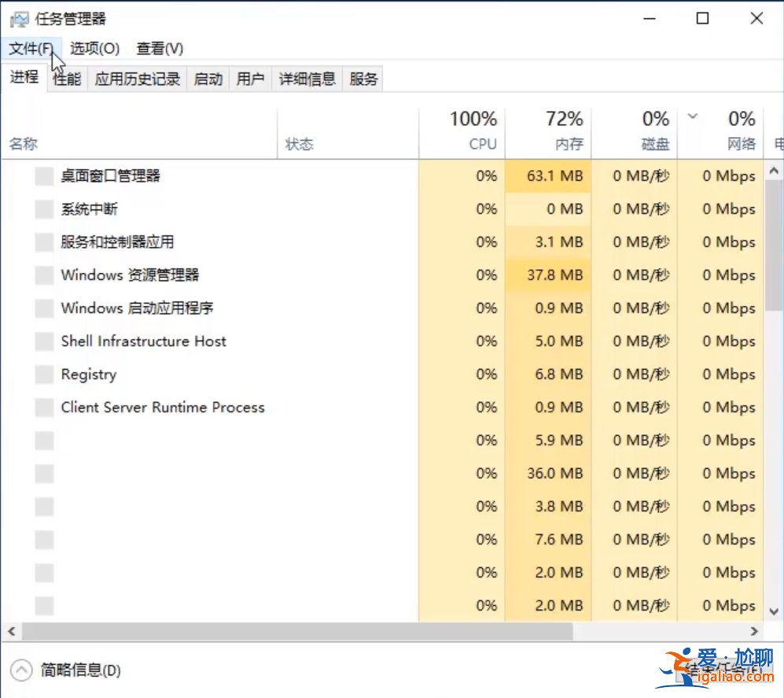Select the Client Server Runtime Process row
Viewport: 784px width, 698px height.
coord(163,407)
